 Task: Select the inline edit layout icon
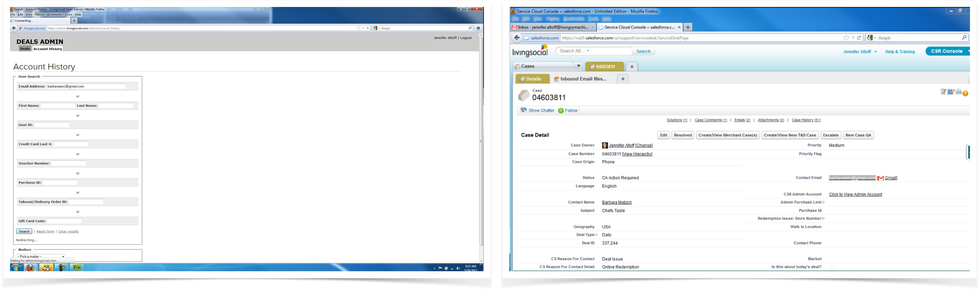click(x=951, y=92)
